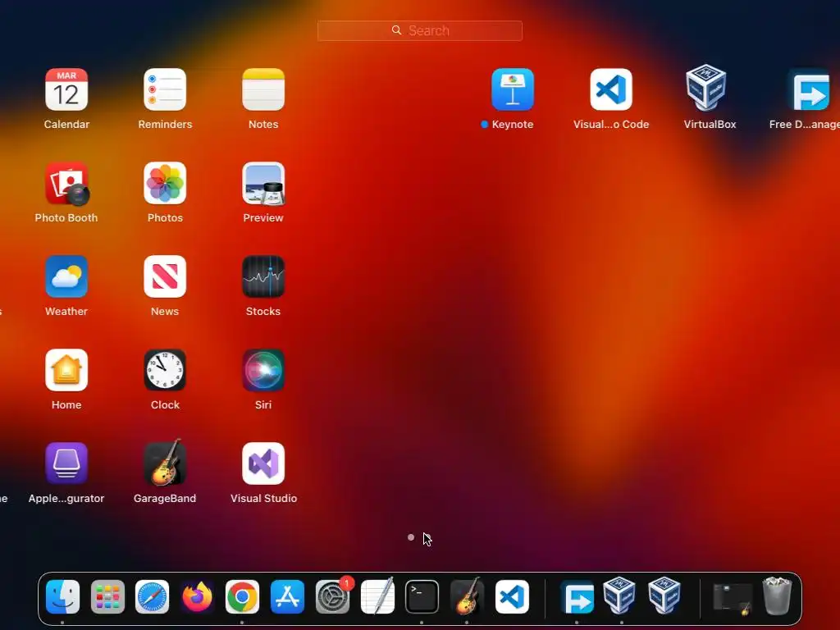Select the Launchpad page indicator dot
This screenshot has height=630, width=840.
coord(411,537)
